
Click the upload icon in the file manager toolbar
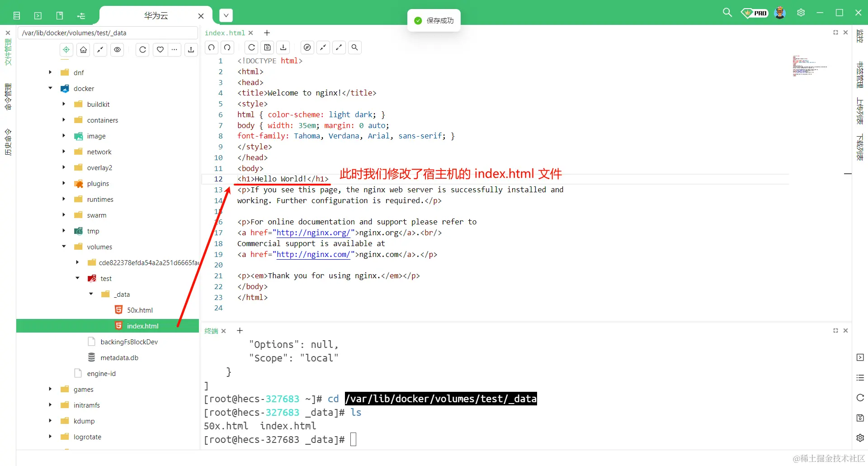[x=191, y=50]
